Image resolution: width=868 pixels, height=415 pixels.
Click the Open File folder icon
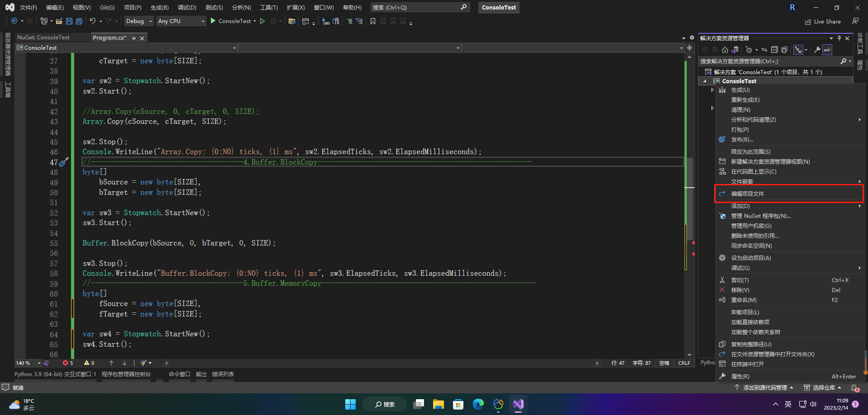pos(59,21)
